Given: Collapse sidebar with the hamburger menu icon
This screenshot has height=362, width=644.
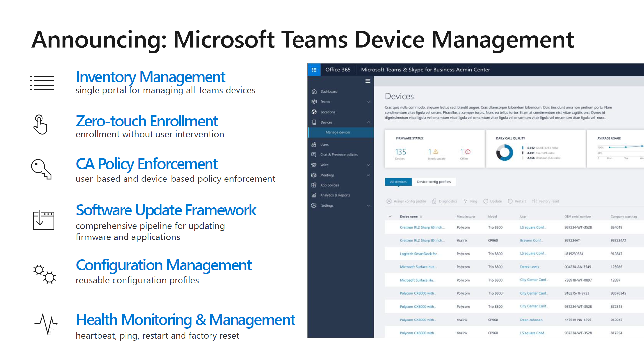Looking at the screenshot, I should (x=368, y=81).
